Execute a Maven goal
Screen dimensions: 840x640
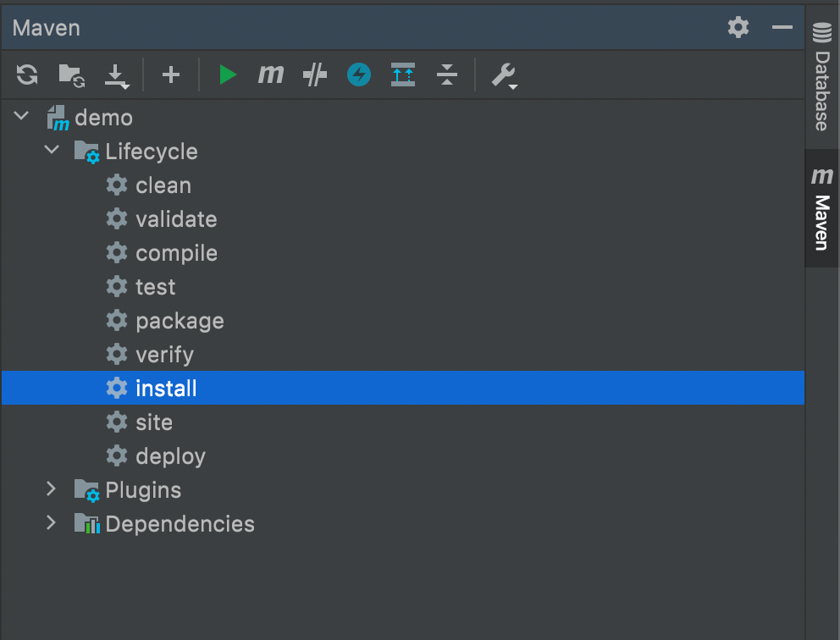[271, 75]
